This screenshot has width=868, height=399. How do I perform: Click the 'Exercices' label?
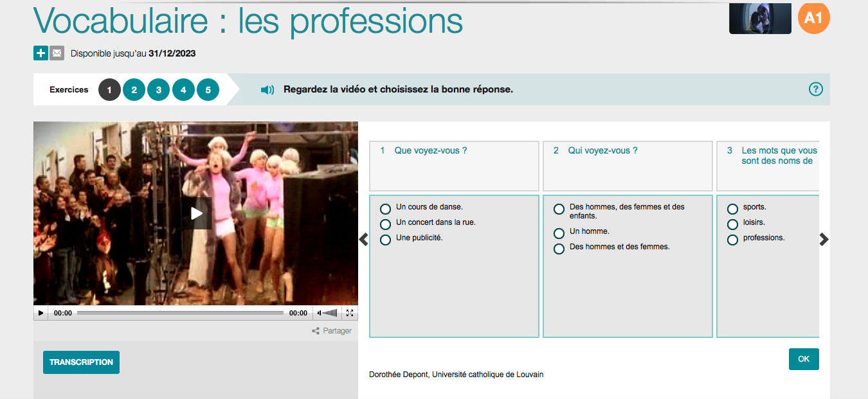pyautogui.click(x=69, y=90)
